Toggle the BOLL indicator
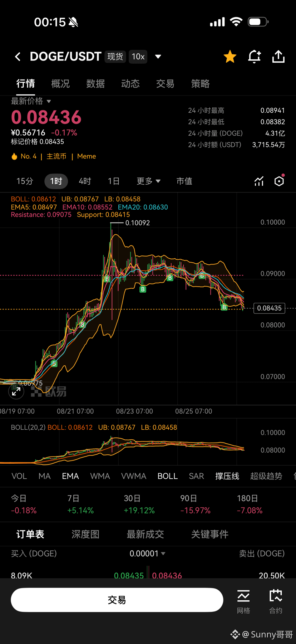The image size is (296, 644). pyautogui.click(x=168, y=476)
